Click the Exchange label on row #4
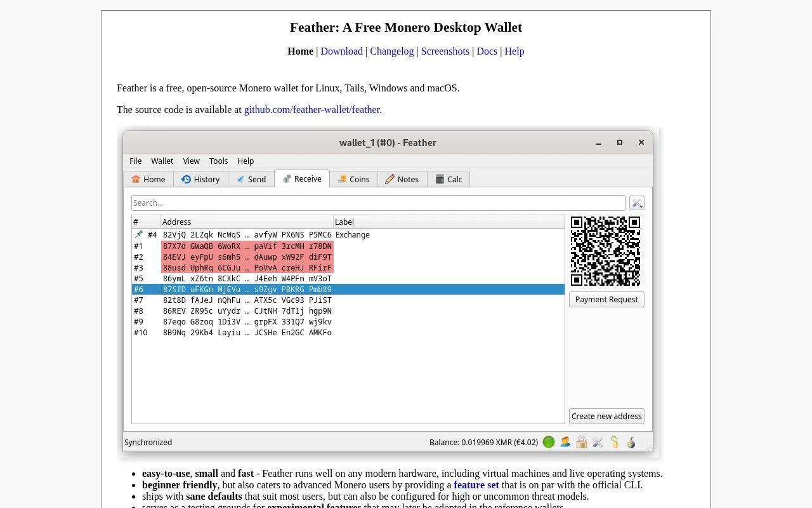Screen dimensions: 812x508 [x=353, y=234]
